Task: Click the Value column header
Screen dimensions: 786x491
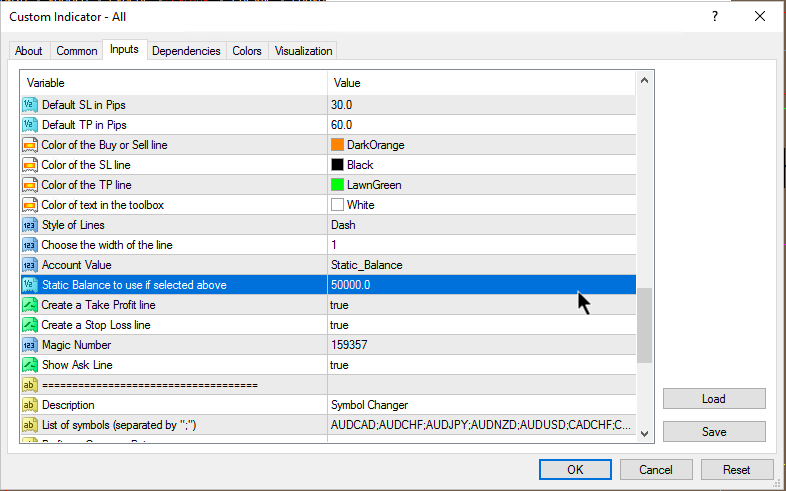Action: coord(482,83)
